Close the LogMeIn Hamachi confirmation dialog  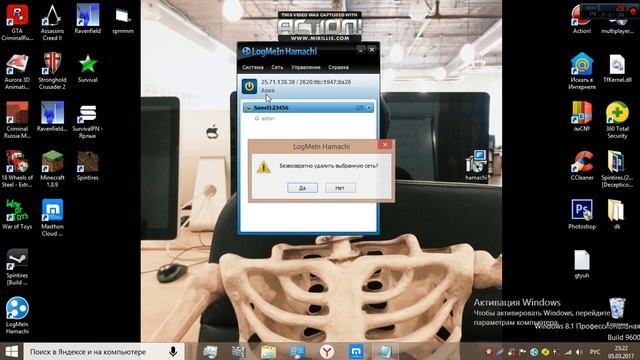tap(385, 145)
